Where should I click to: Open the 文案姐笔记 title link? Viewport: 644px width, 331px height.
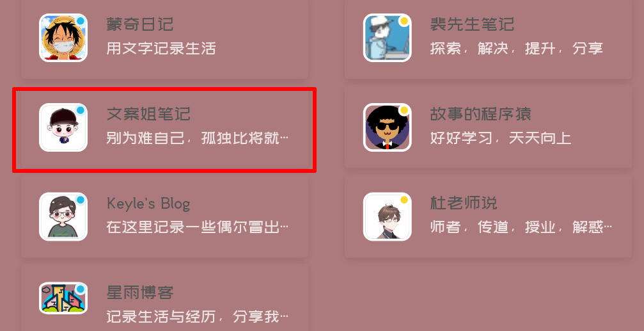tap(148, 114)
